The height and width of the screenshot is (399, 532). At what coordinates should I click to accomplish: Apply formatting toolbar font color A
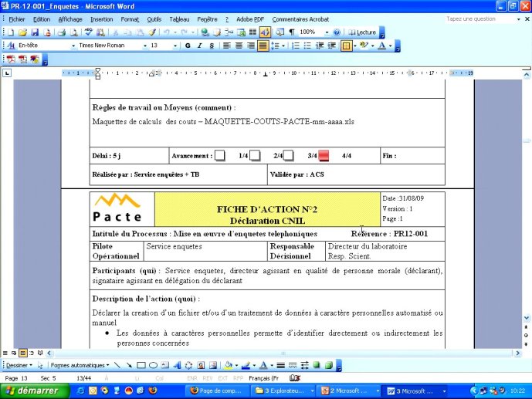[382, 46]
